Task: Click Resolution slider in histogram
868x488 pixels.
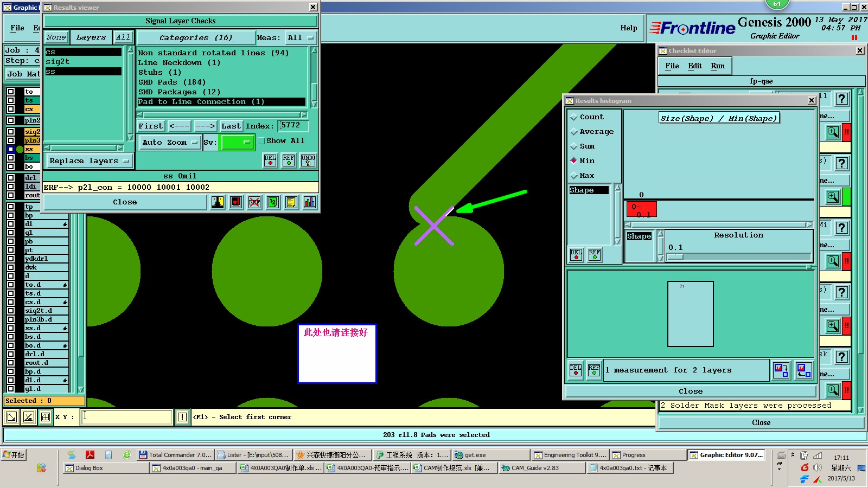Action: 739,257
